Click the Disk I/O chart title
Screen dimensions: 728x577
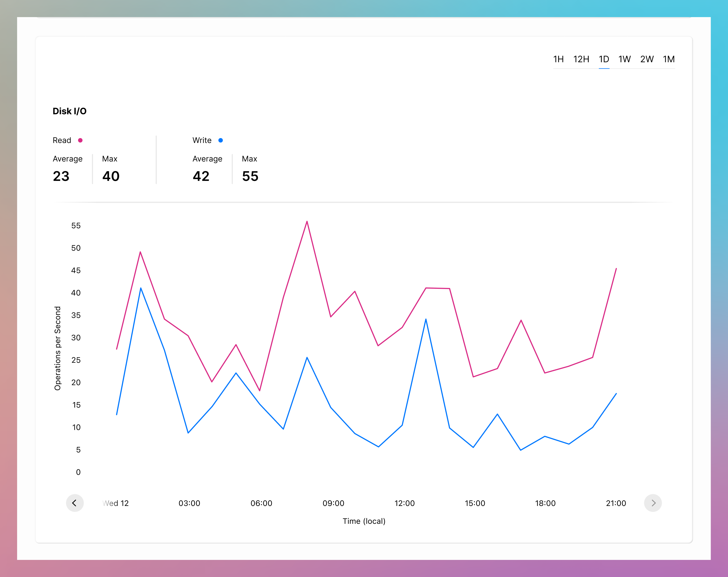tap(69, 111)
